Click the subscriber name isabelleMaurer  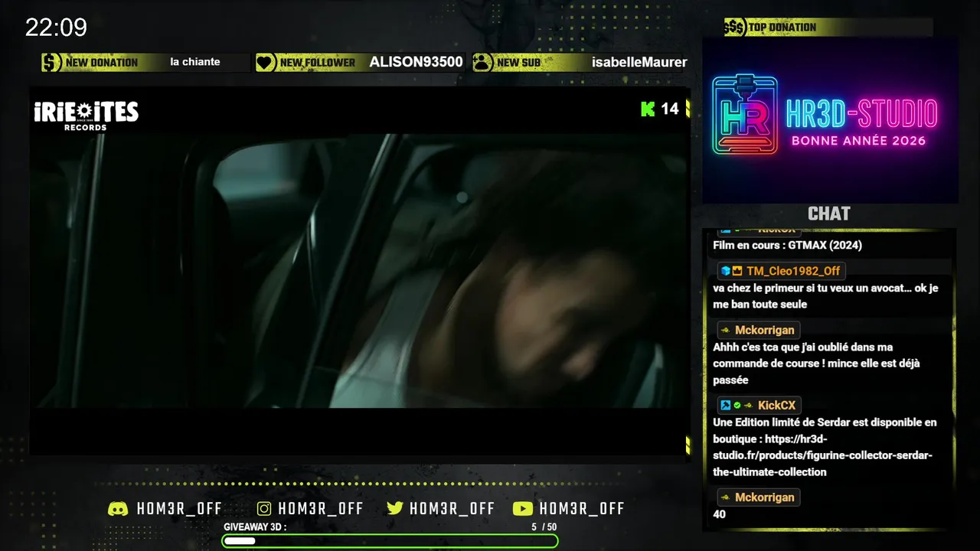point(639,63)
